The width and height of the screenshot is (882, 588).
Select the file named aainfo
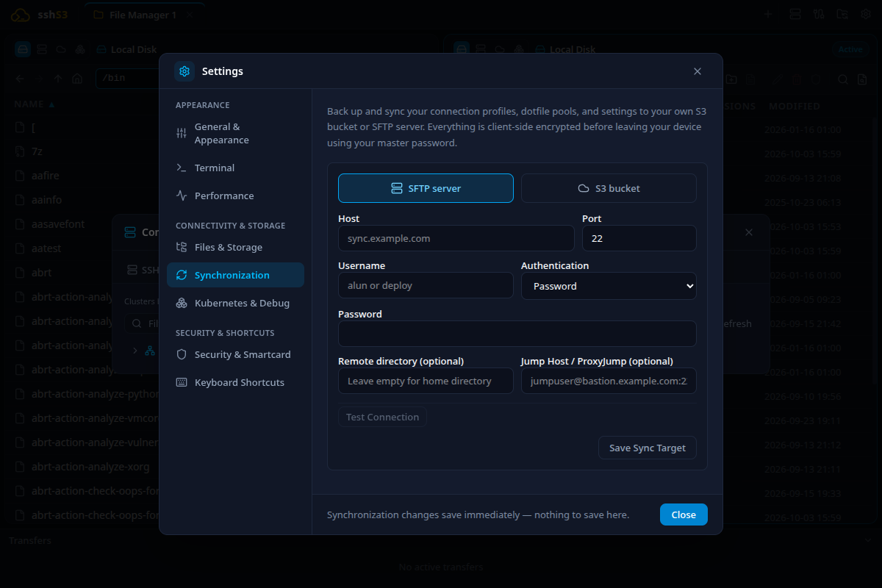(46, 200)
